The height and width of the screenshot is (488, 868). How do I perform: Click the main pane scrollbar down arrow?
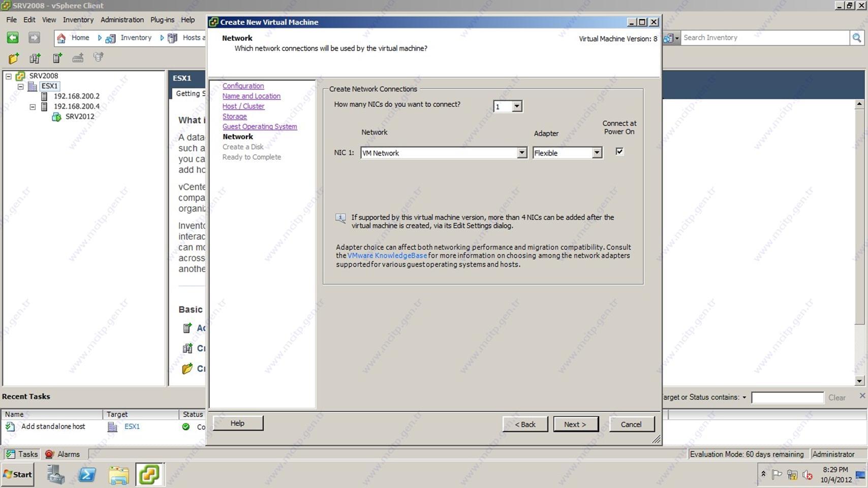(859, 381)
